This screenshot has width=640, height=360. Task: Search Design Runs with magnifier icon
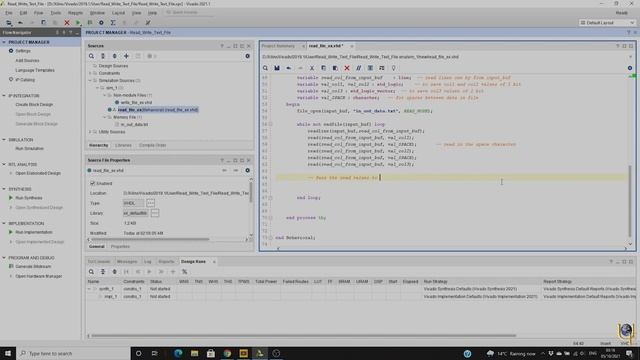(91, 271)
